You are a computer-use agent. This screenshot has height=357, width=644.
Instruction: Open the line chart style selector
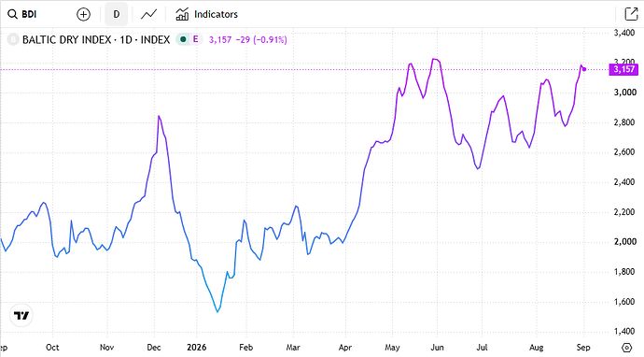coord(148,14)
